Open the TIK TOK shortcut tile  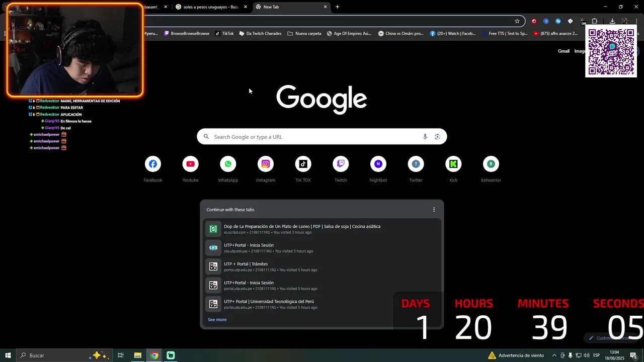(x=303, y=169)
